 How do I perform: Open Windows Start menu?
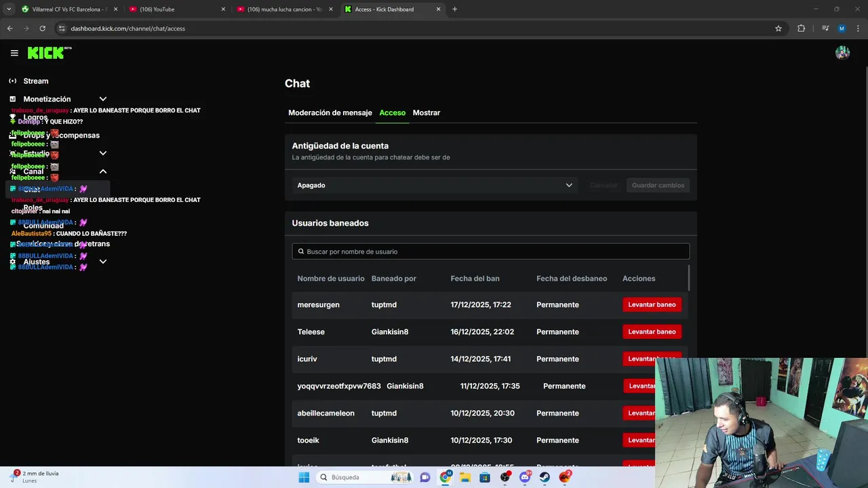tap(304, 477)
